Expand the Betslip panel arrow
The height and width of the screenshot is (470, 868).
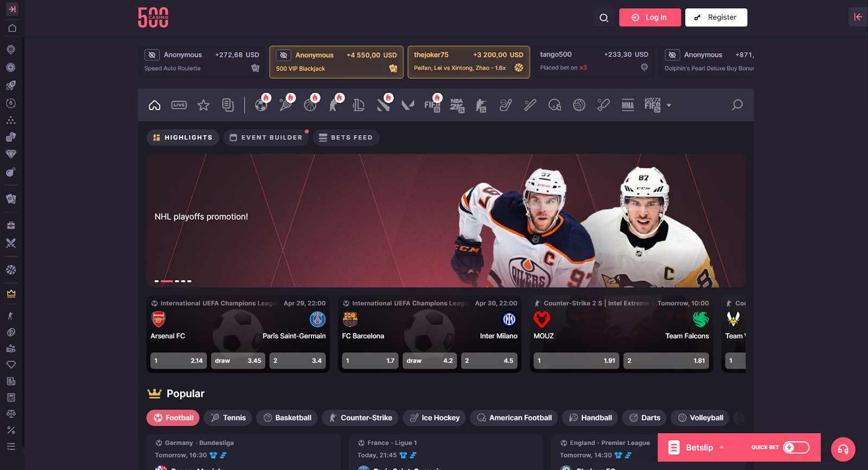click(722, 447)
